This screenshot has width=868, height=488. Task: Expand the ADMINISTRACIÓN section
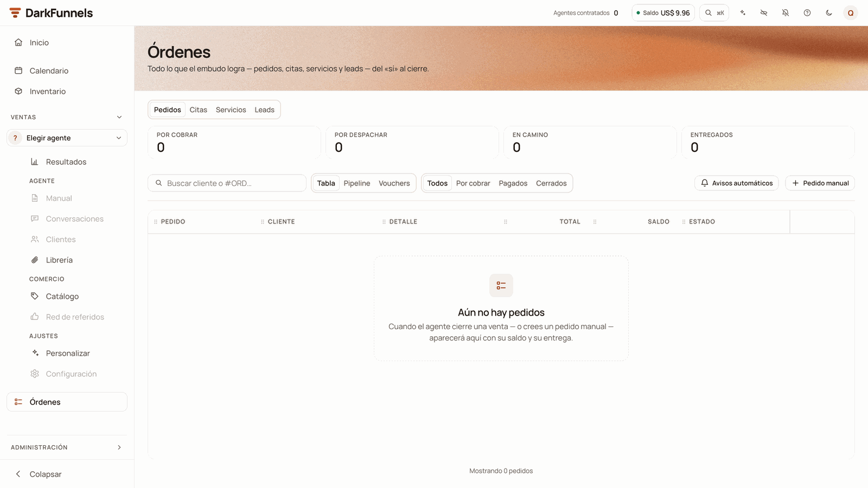click(x=67, y=447)
